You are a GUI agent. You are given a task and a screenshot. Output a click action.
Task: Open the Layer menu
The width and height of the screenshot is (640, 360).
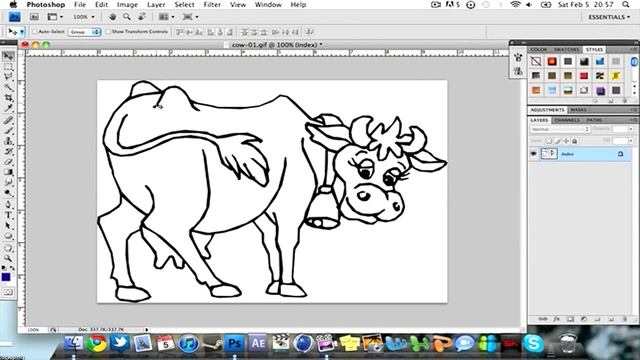(x=156, y=4)
